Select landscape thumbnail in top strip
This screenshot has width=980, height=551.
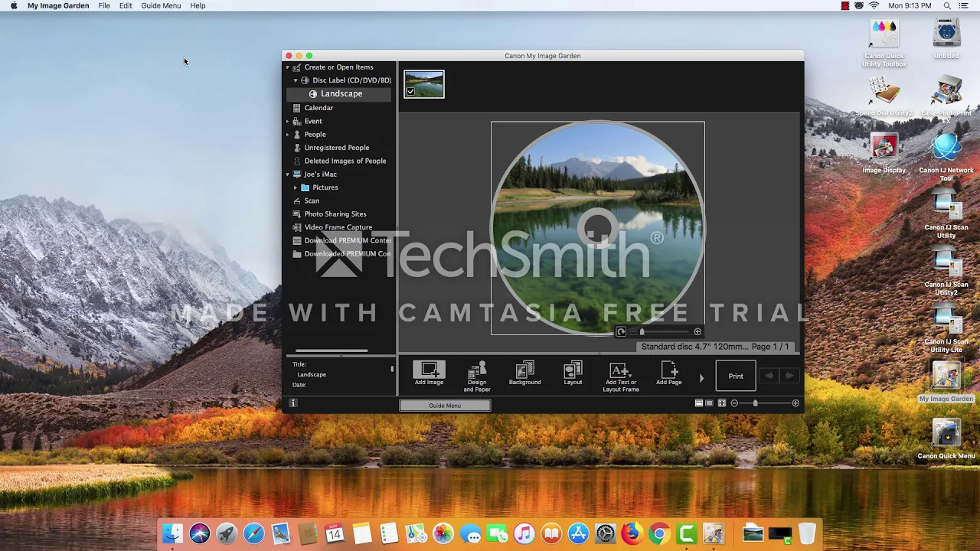pyautogui.click(x=424, y=84)
